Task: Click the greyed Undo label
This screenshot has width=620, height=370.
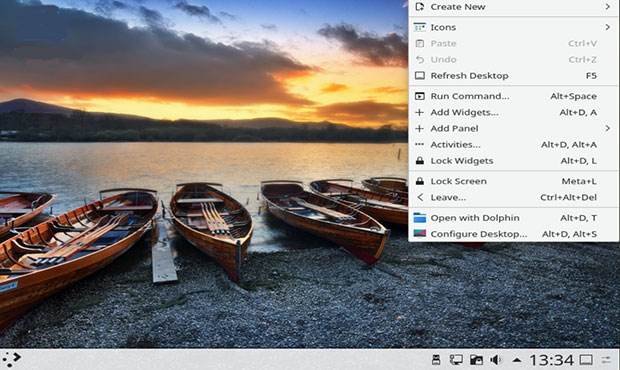Action: pos(443,60)
